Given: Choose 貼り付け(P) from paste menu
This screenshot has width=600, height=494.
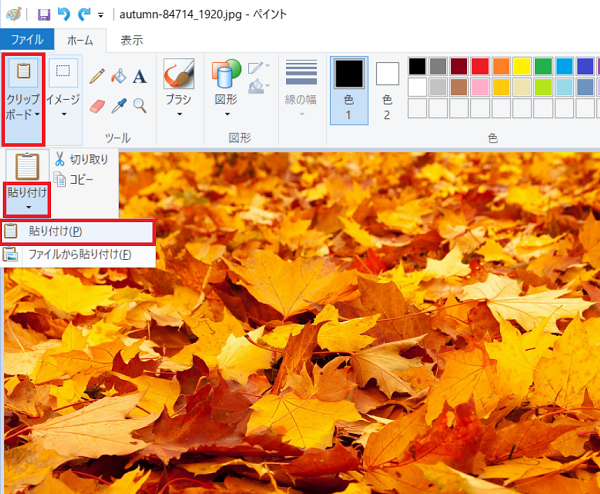Looking at the screenshot, I should click(x=78, y=232).
